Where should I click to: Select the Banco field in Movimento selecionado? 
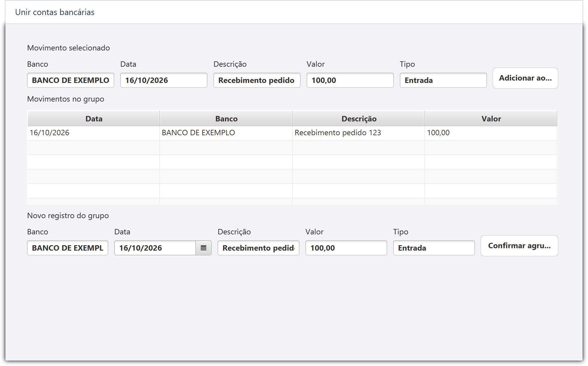point(71,80)
